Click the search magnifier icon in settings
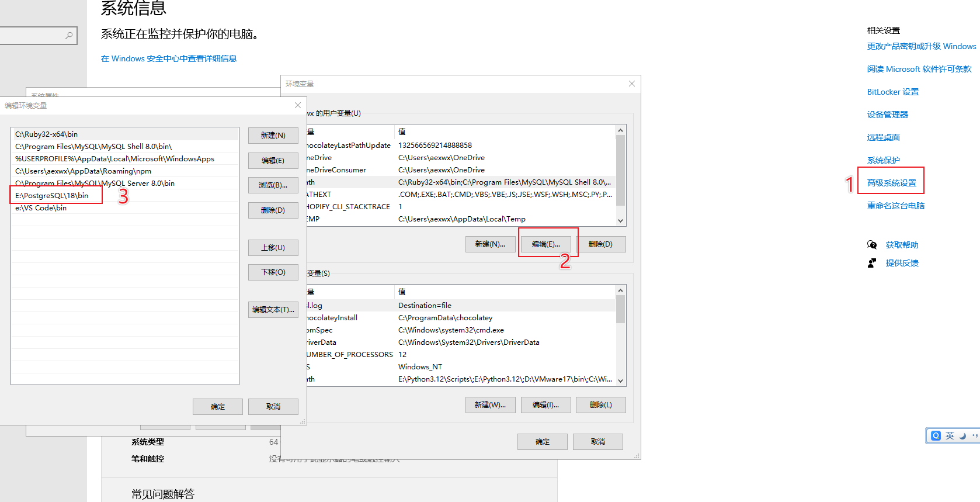The height and width of the screenshot is (502, 980). (x=69, y=36)
